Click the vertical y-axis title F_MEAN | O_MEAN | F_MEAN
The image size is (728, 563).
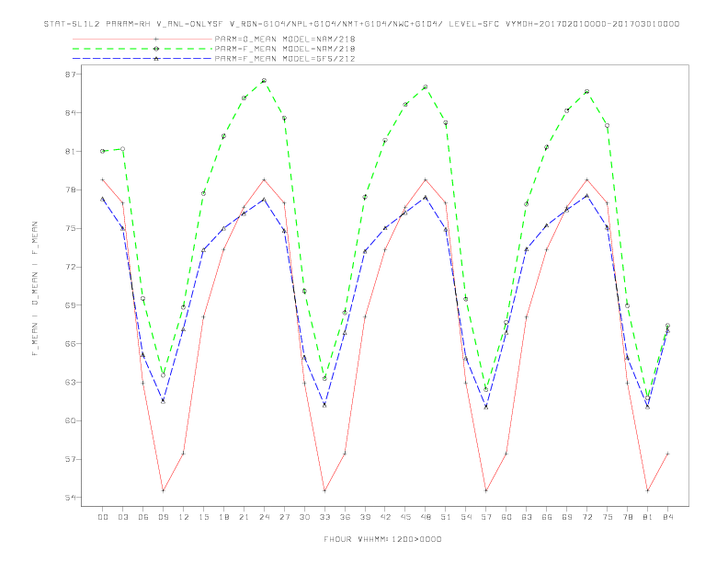click(35, 289)
